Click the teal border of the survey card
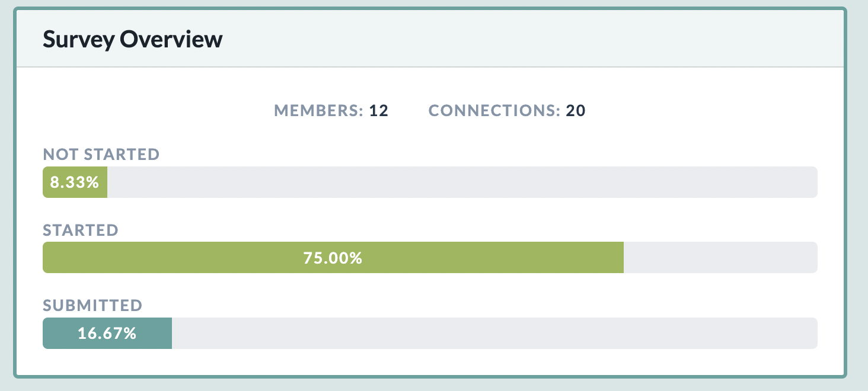 click(844, 195)
